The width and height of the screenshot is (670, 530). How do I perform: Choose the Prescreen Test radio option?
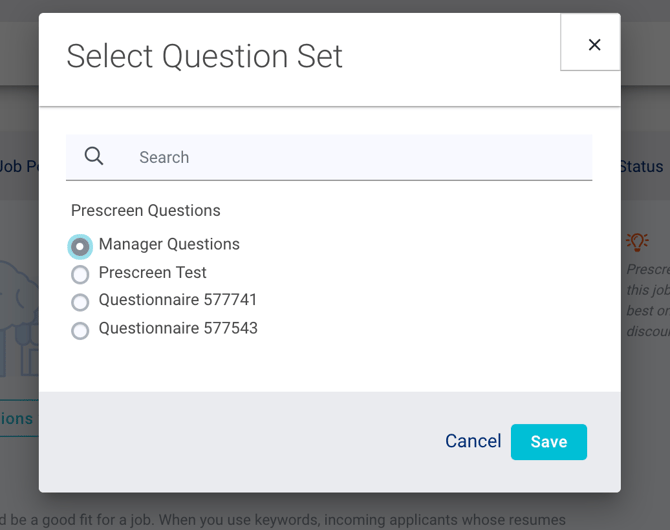(x=80, y=274)
